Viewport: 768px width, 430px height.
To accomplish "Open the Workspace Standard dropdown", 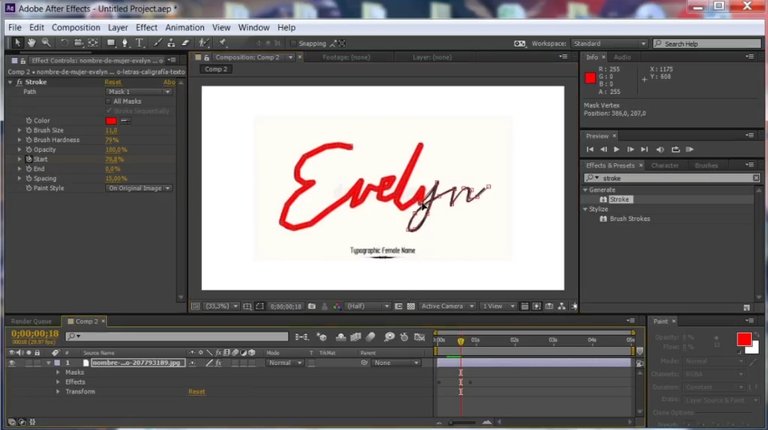I will click(608, 44).
